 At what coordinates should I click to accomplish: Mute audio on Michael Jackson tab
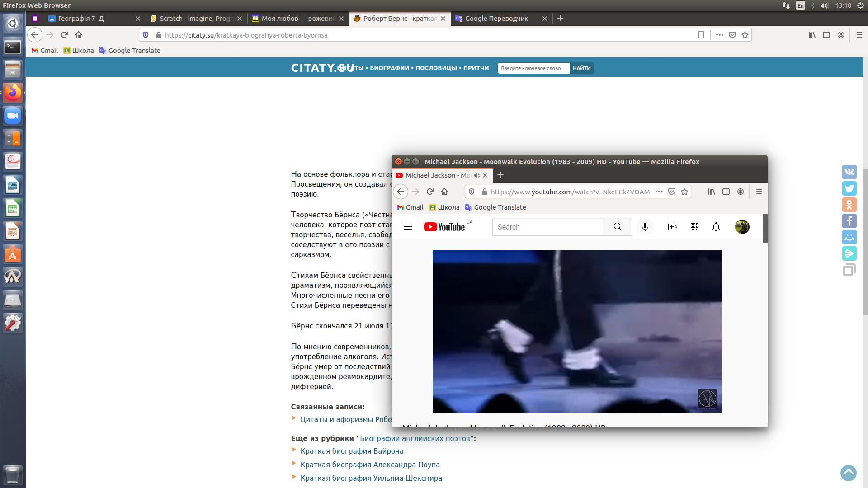tap(477, 175)
